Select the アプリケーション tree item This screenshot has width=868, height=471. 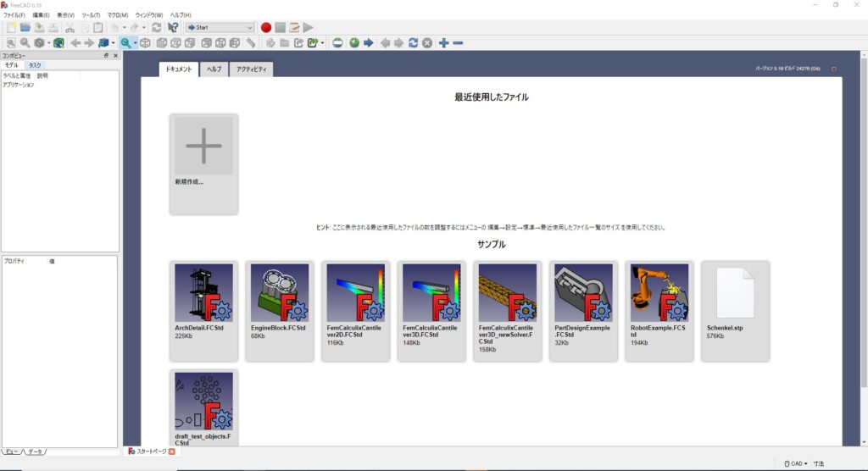coord(19,86)
